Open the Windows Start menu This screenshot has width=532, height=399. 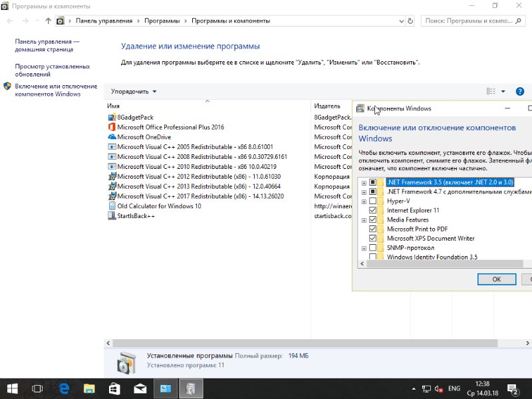tap(12, 388)
